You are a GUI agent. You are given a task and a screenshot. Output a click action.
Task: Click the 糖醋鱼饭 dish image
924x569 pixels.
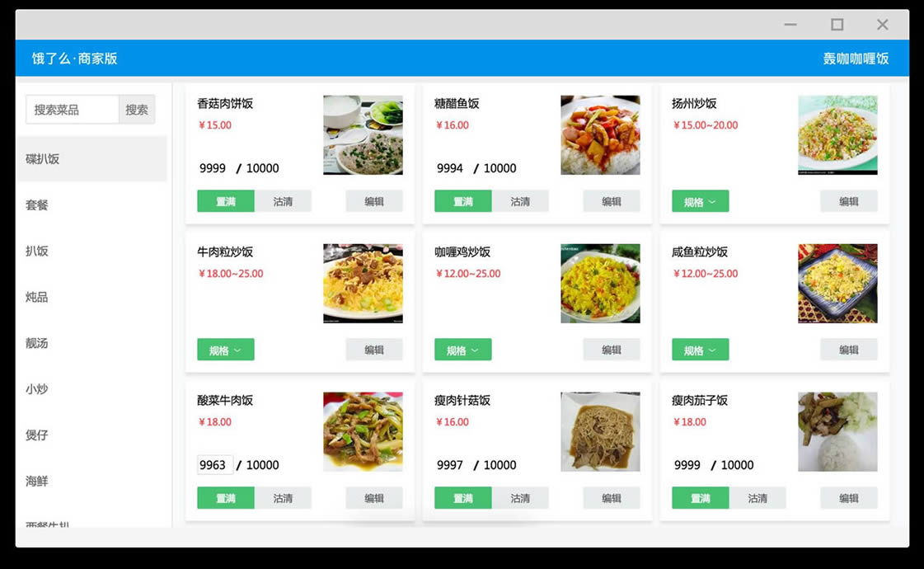[x=600, y=135]
